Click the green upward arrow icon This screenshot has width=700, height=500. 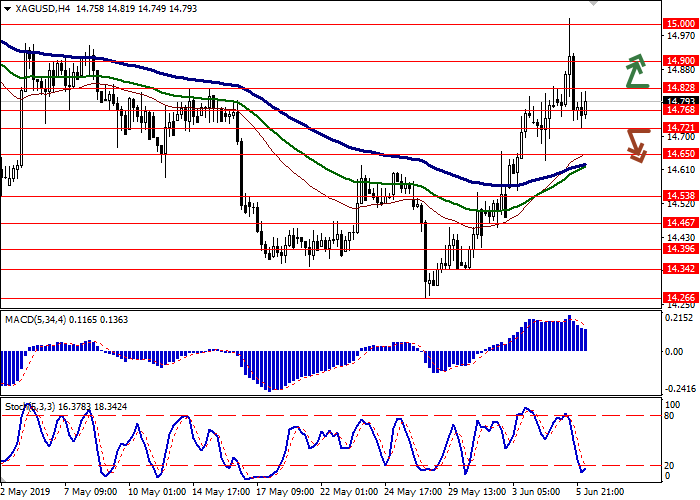[x=635, y=70]
